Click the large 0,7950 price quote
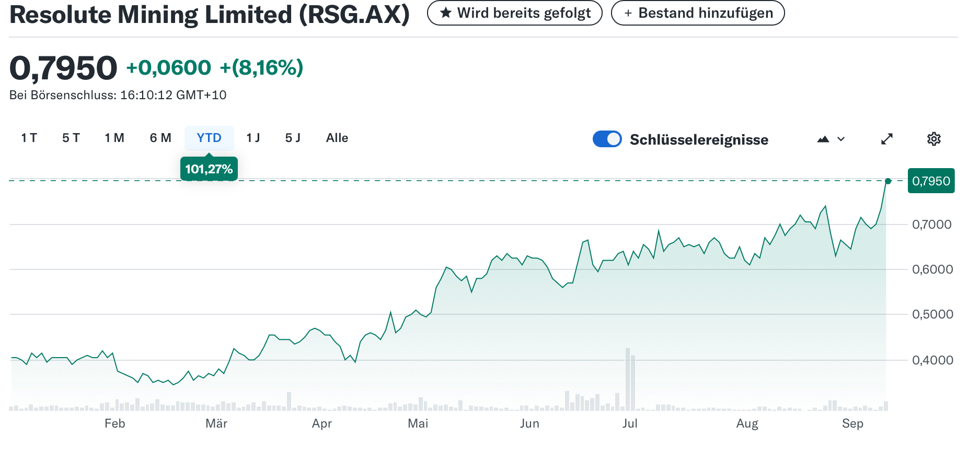 click(63, 68)
